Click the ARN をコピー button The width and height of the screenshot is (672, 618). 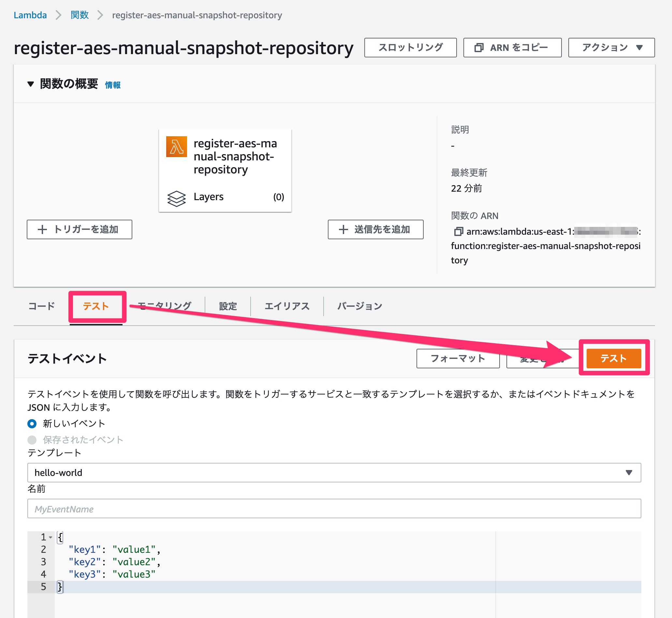tap(512, 48)
